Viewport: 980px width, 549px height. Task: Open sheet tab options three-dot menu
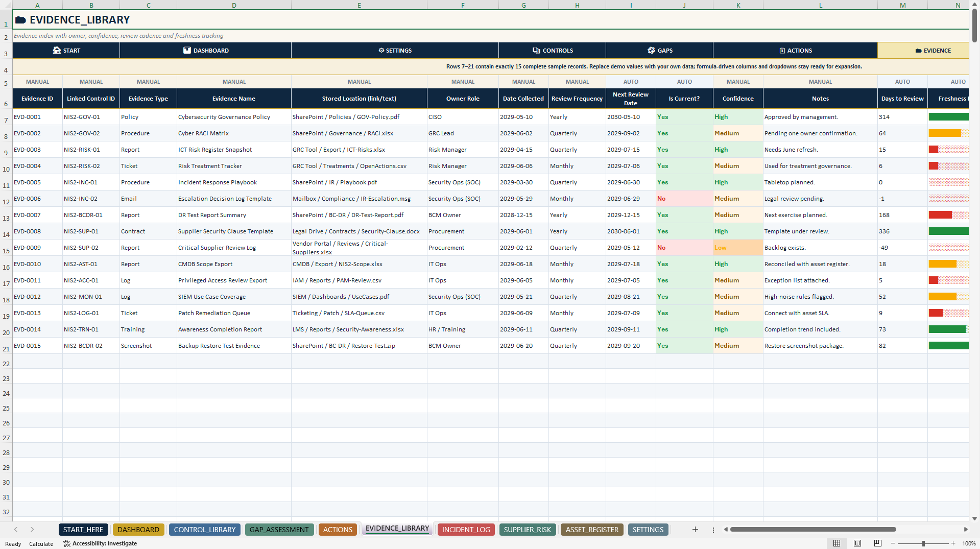(713, 530)
